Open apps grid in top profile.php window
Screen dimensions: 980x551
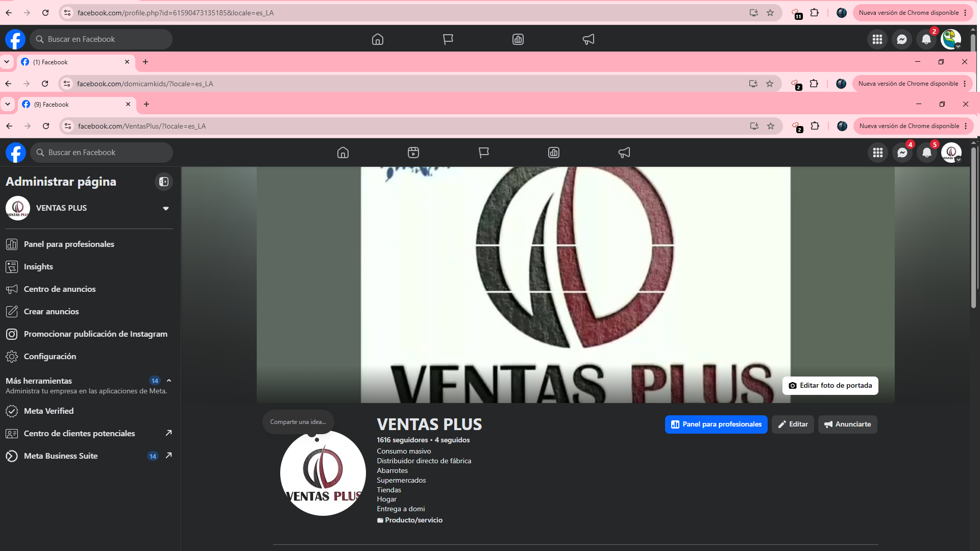tap(877, 39)
